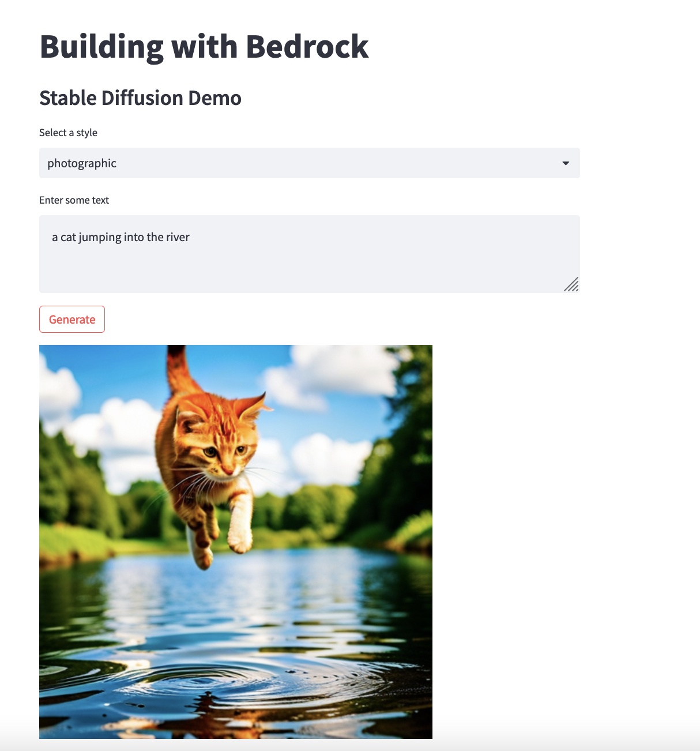The width and height of the screenshot is (700, 751).
Task: Click the "Select a style" label
Action: (x=68, y=133)
